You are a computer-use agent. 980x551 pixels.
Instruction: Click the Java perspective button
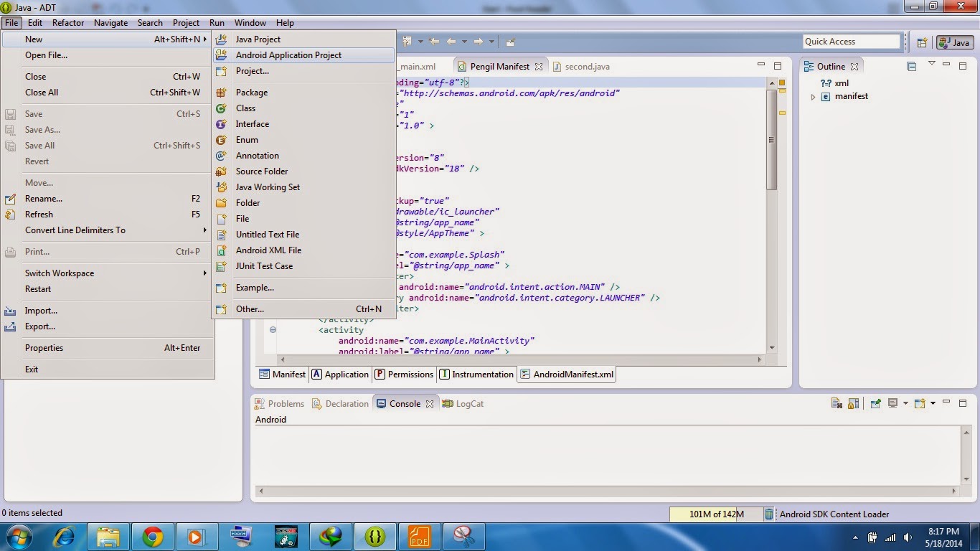pos(955,42)
